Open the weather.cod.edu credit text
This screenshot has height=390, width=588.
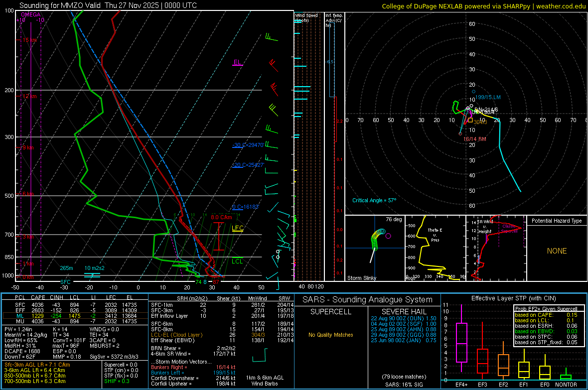click(x=561, y=6)
